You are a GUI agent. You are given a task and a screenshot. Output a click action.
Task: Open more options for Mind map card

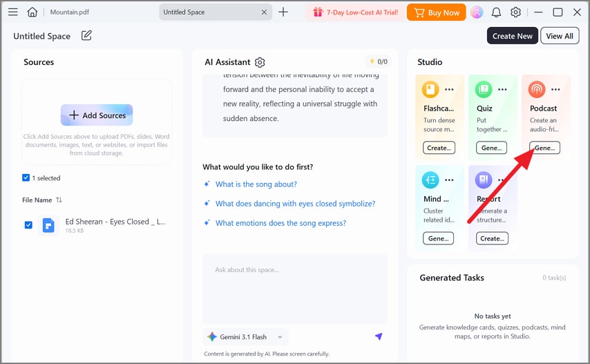[x=449, y=180]
